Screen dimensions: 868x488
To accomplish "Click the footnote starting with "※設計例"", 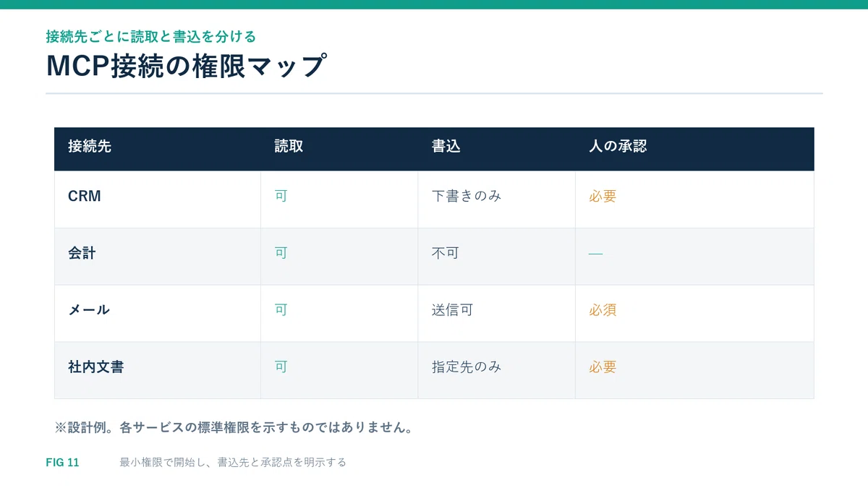I will (x=234, y=427).
